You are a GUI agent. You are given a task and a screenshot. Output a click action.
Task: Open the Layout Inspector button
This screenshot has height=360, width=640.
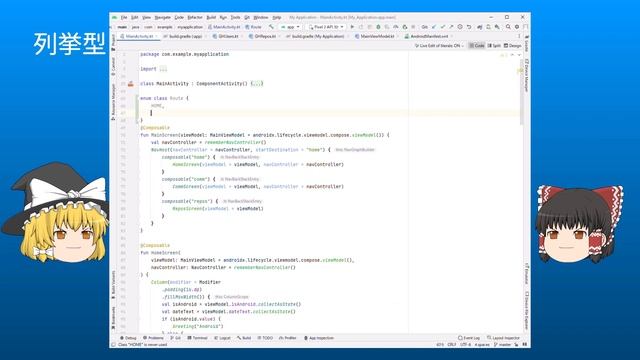[x=503, y=338]
